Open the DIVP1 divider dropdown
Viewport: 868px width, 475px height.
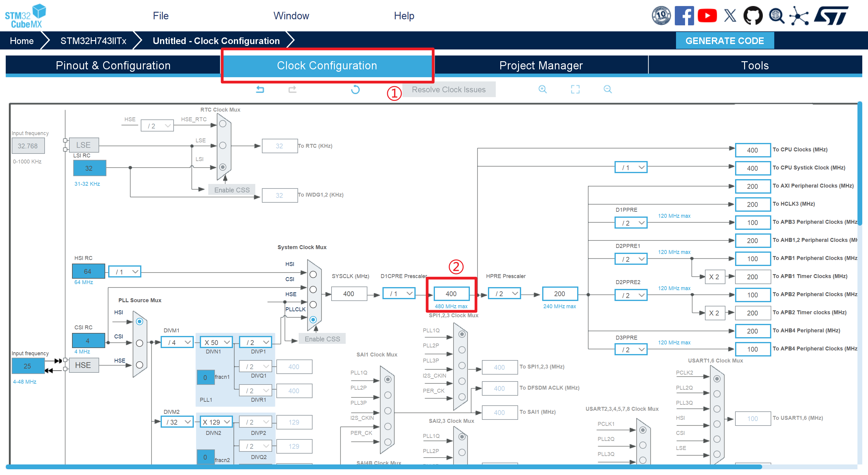pyautogui.click(x=255, y=343)
